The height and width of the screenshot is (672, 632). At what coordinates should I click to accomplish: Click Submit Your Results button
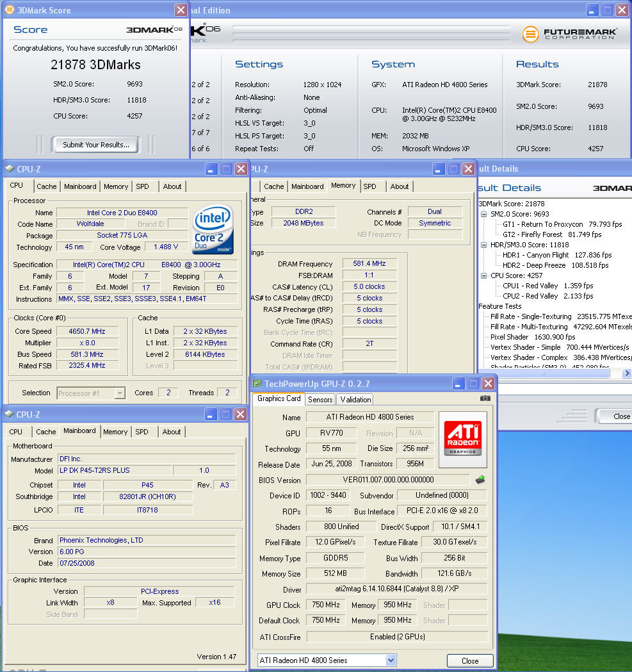(95, 145)
